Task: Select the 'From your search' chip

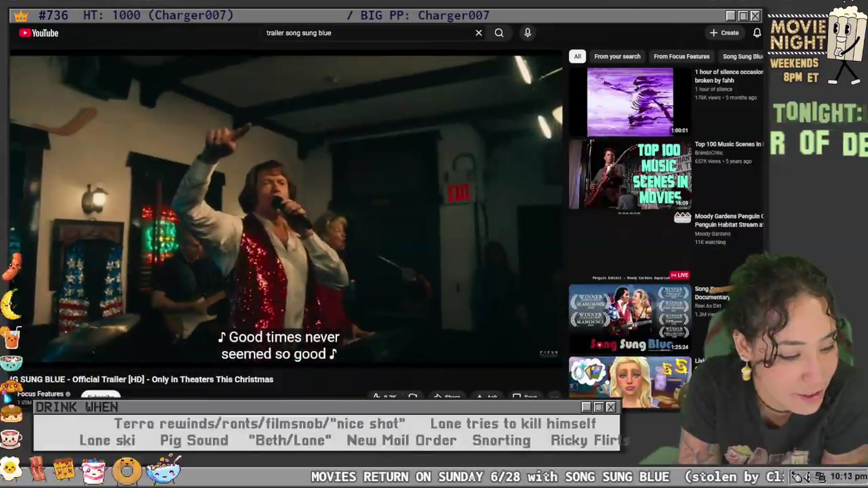Action: tap(617, 56)
